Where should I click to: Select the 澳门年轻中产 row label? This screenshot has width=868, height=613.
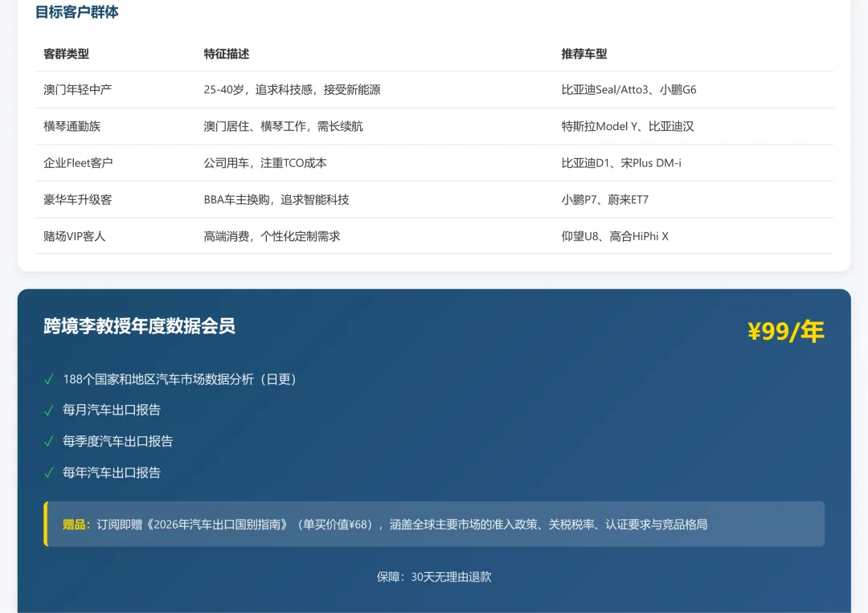coord(77,90)
